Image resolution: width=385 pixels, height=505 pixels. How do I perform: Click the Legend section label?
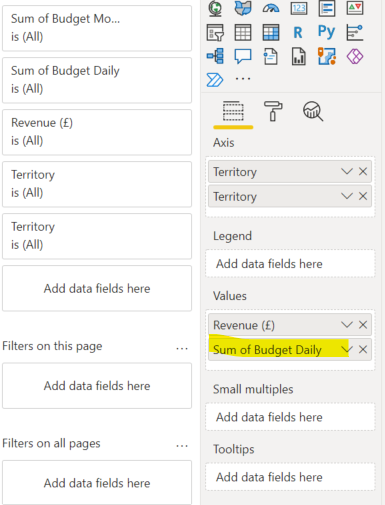pos(233,236)
